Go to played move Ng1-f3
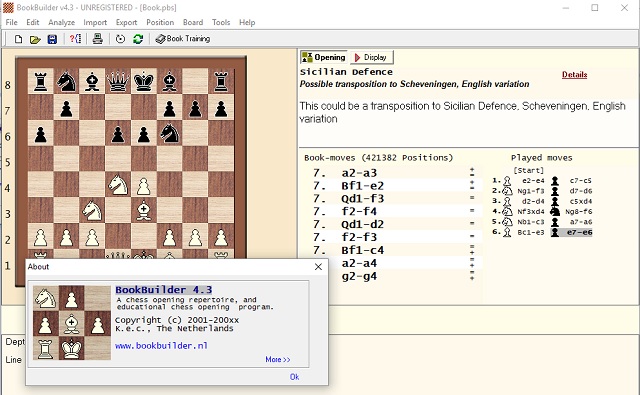Image resolution: width=640 pixels, height=395 pixels. [x=531, y=191]
